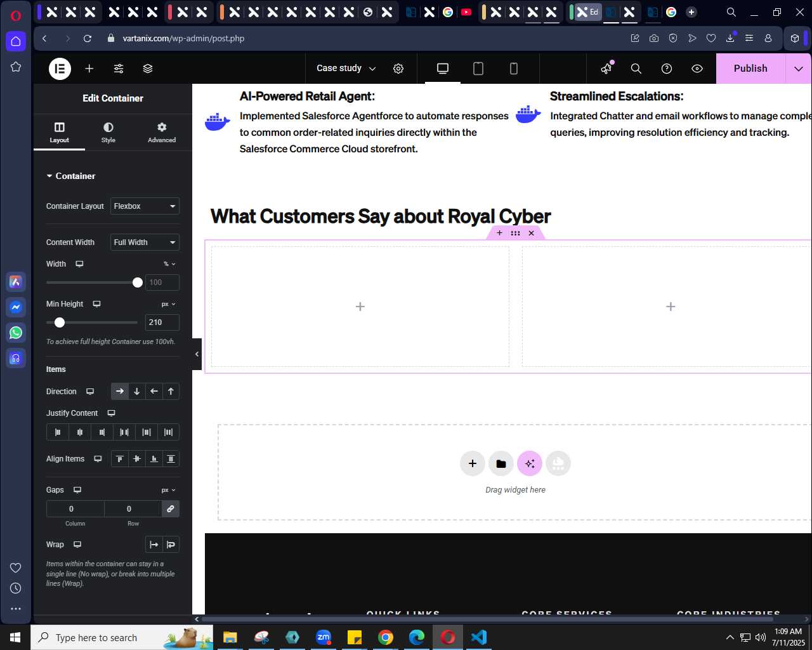Viewport: 812px width, 650px height.
Task: Toggle the gaps link values icon
Action: [171, 509]
